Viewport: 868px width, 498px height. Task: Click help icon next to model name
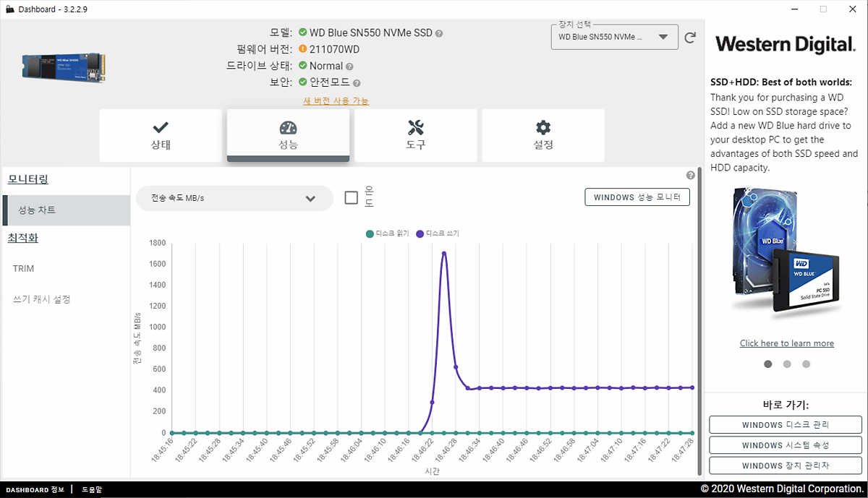tap(439, 33)
